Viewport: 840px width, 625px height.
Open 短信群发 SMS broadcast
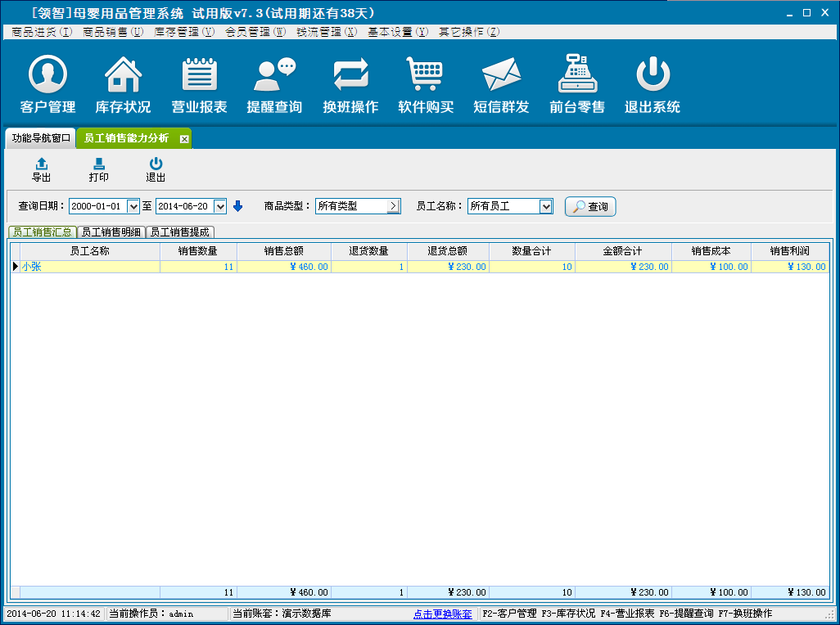tap(501, 85)
